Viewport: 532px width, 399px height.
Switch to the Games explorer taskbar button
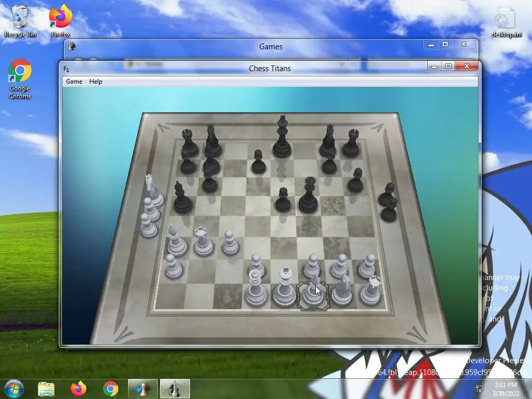[142, 389]
